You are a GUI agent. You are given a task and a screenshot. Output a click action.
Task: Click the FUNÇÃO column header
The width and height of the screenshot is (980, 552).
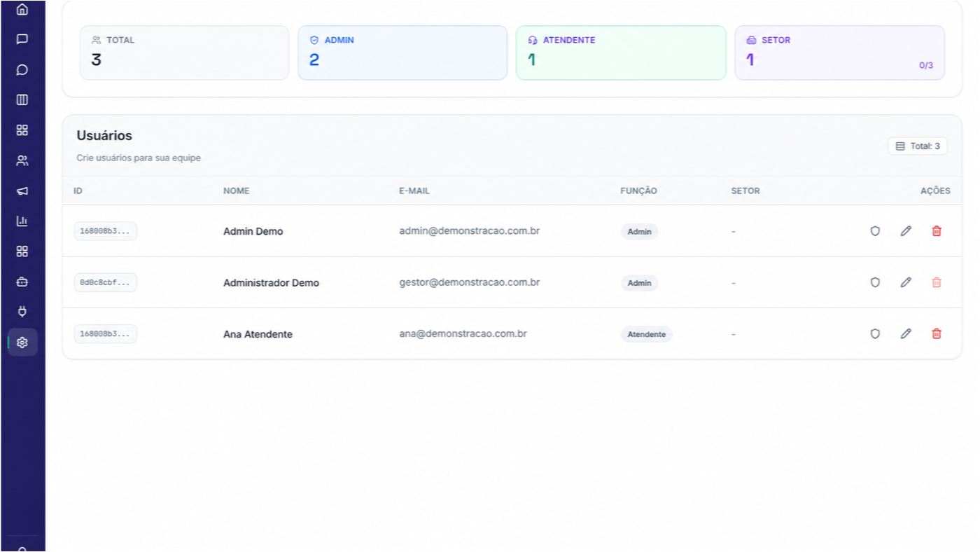(638, 191)
